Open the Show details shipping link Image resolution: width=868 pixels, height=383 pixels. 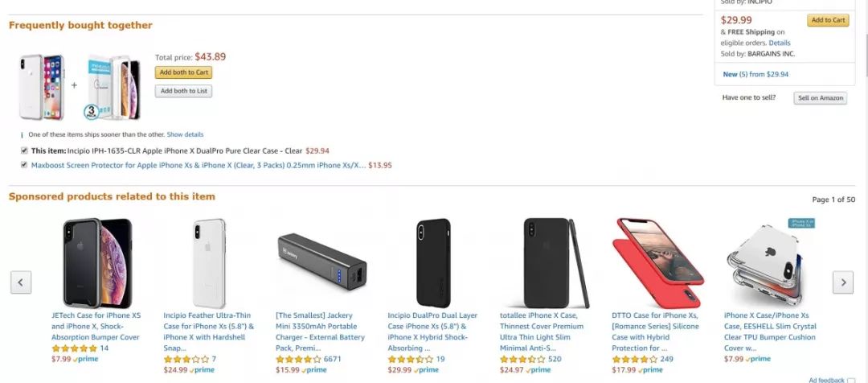(185, 134)
